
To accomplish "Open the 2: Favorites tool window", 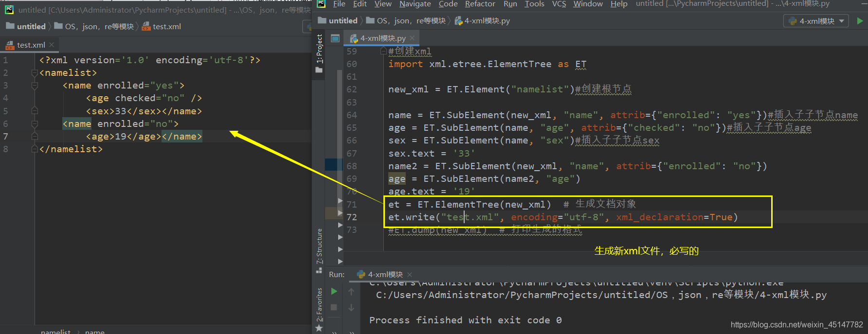I will pyautogui.click(x=319, y=305).
